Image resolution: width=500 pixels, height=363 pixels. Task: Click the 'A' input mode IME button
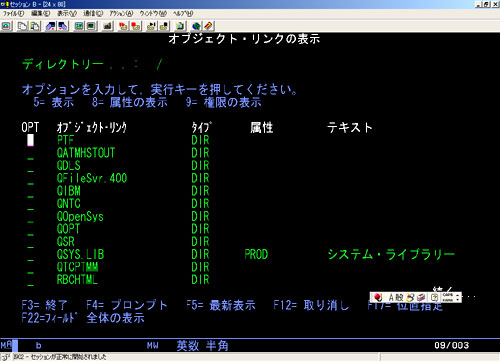click(391, 297)
